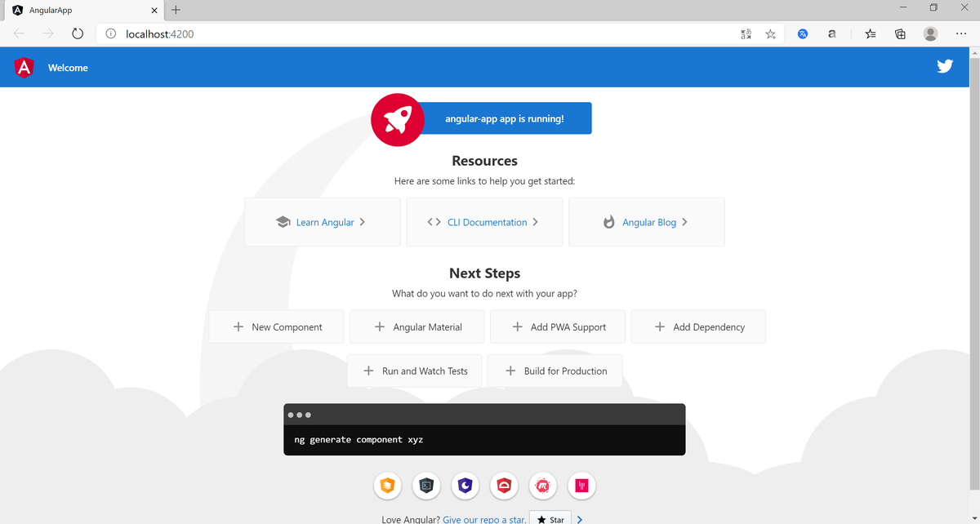The width and height of the screenshot is (980, 524).
Task: Select the Angular Material next step
Action: coord(417,326)
